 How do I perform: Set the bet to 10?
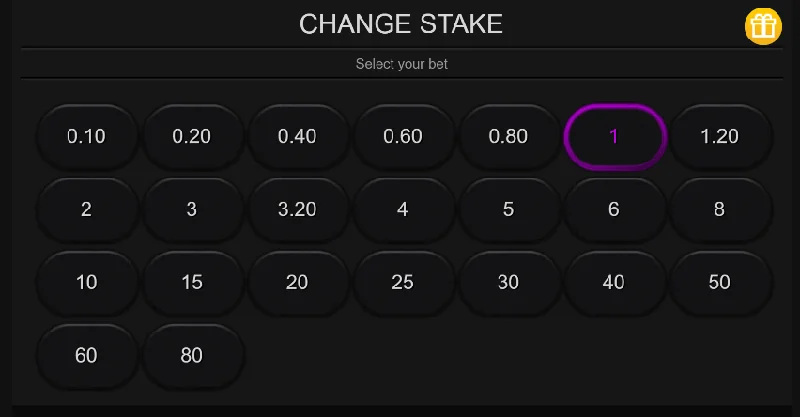[87, 282]
